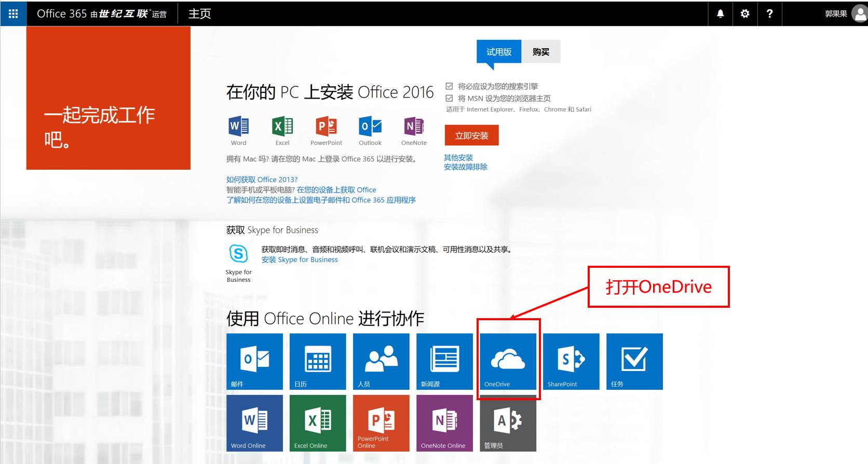Open the 管理员 (Admin) tile
This screenshot has height=464, width=868.
[508, 423]
